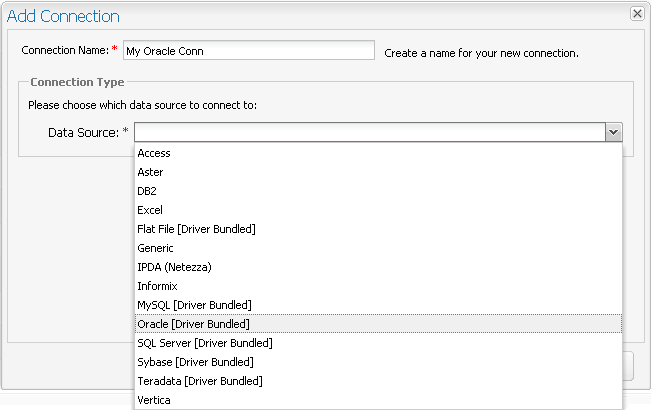Viewport: 651px width, 410px height.
Task: Select Vertica at the list bottom
Action: (x=154, y=400)
